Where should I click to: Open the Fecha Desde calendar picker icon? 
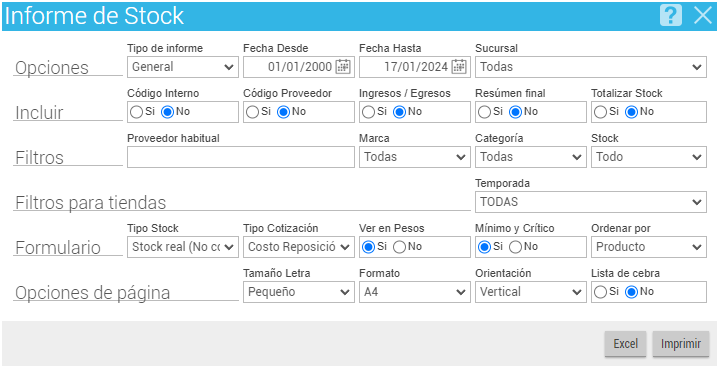(343, 67)
